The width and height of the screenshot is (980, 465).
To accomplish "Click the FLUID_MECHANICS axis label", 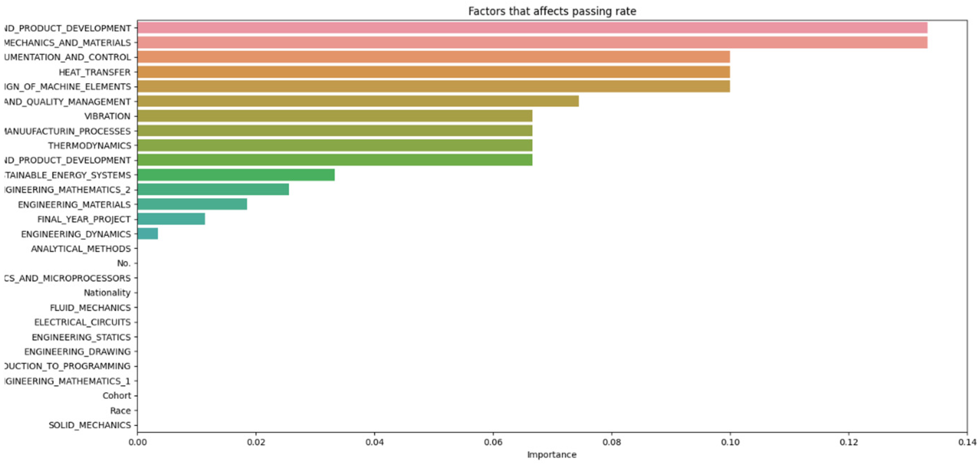I will tap(90, 308).
